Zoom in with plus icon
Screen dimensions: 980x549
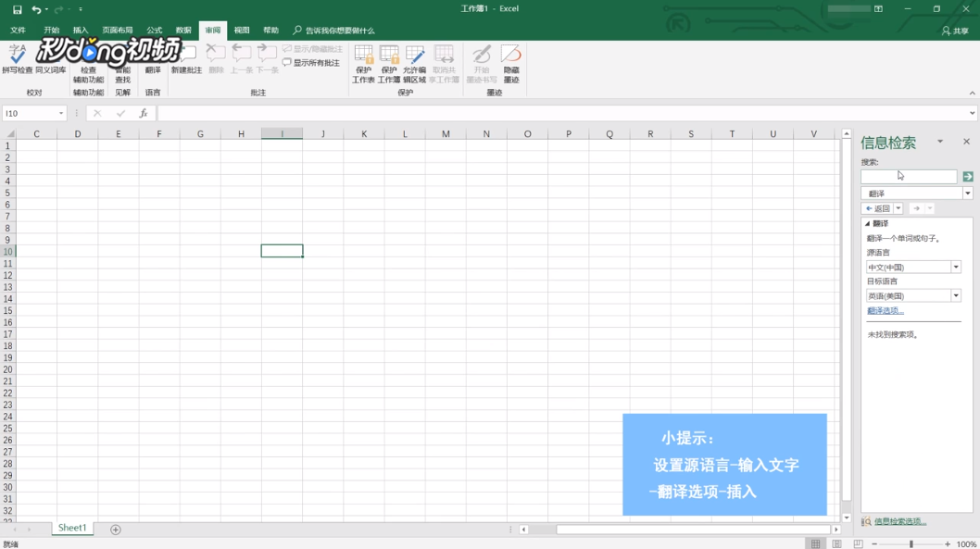[948, 544]
